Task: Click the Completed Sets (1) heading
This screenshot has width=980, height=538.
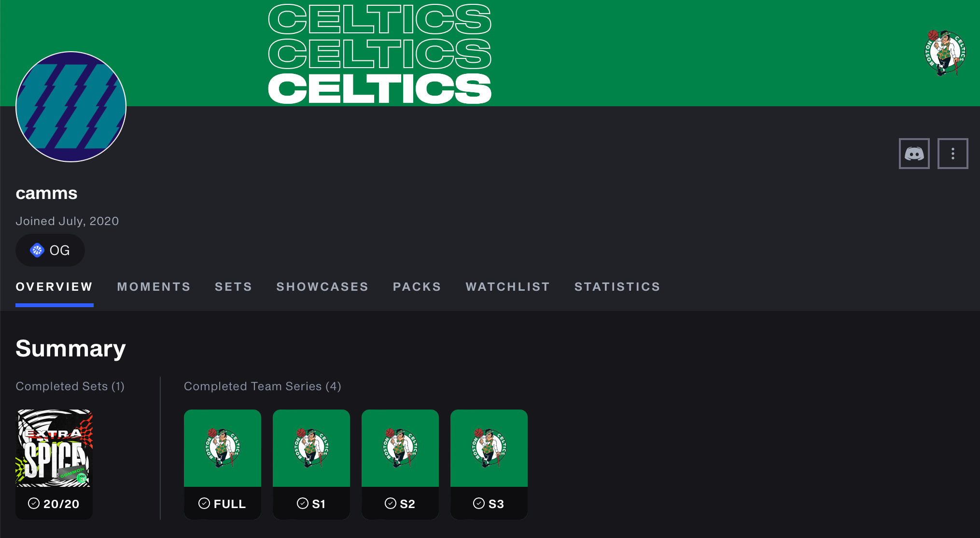Action: pyautogui.click(x=70, y=386)
